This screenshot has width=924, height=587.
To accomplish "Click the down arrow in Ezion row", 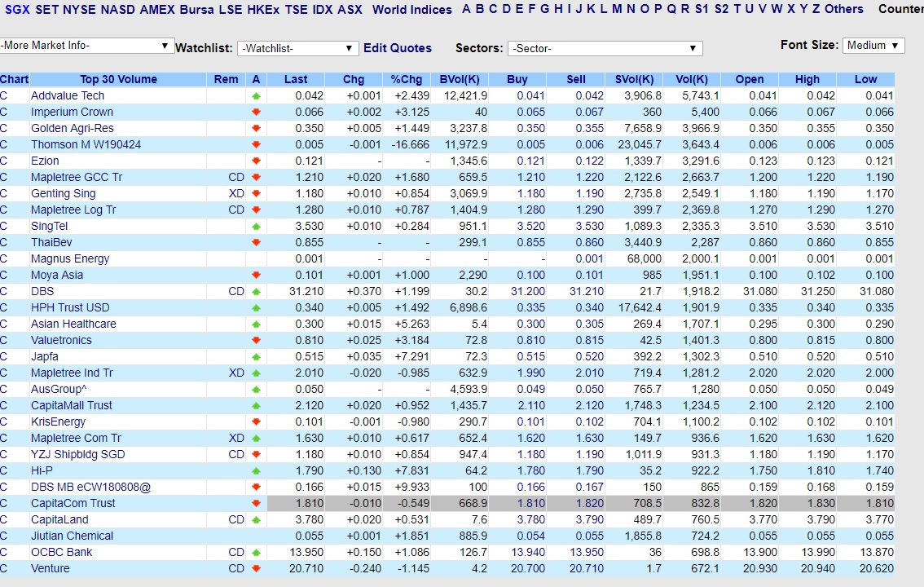I will tap(256, 161).
